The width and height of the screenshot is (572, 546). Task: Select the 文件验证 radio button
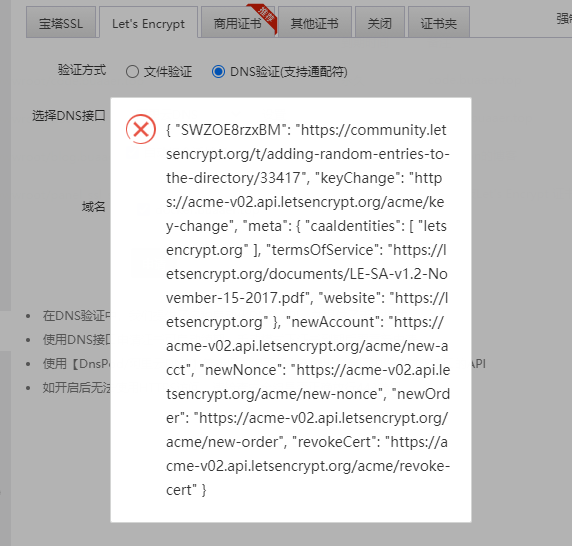pyautogui.click(x=132, y=71)
